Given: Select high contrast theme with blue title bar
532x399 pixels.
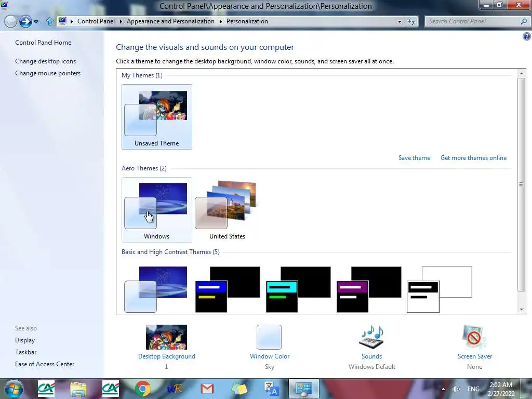Looking at the screenshot, I should (228, 289).
